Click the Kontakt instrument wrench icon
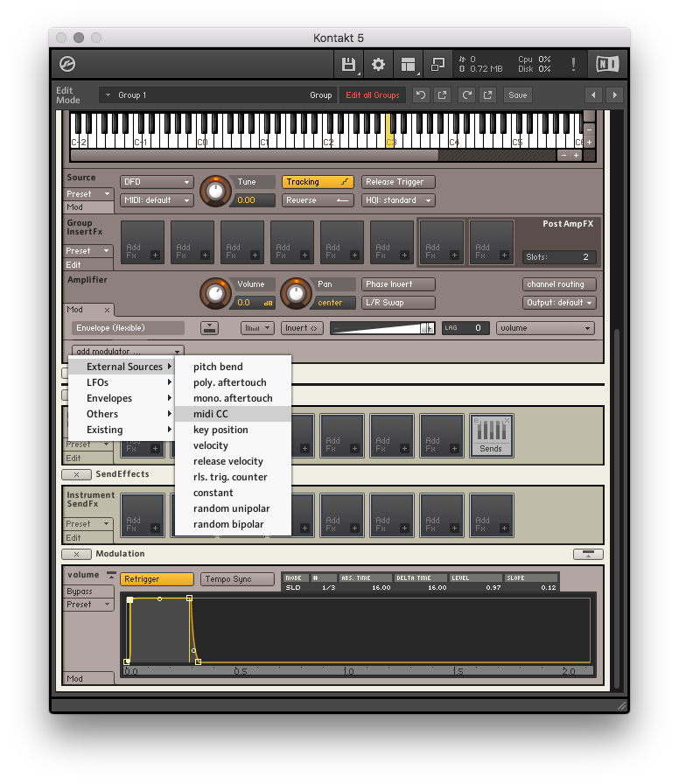 coord(67,64)
